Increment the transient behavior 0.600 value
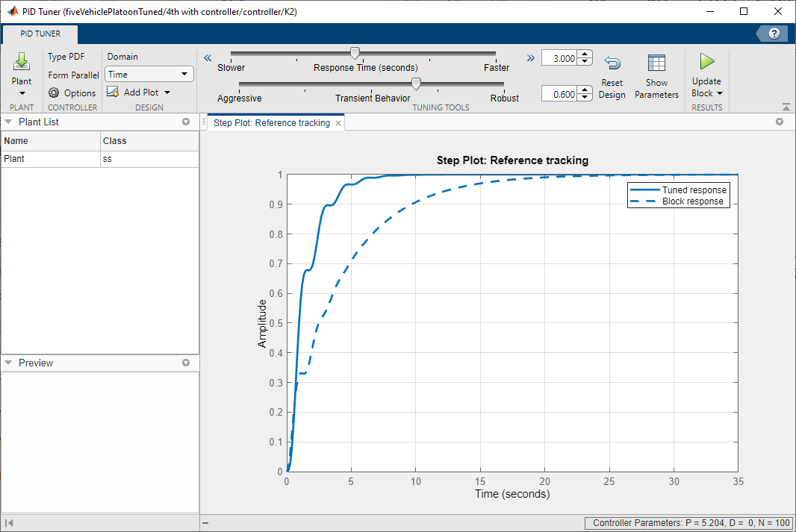This screenshot has width=796, height=532. point(585,90)
